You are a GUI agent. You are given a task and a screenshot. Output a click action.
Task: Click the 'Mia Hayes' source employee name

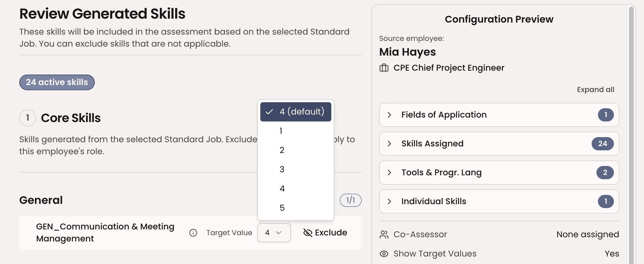407,52
